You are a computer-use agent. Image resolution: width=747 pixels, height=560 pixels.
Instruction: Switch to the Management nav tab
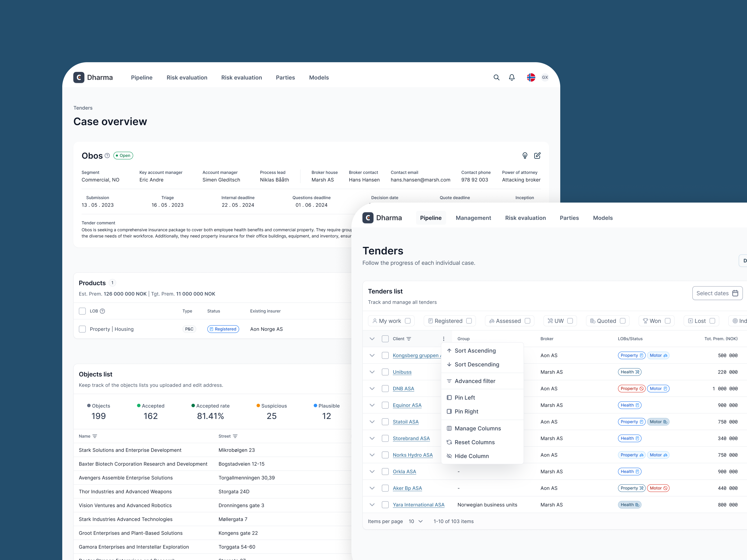(473, 218)
